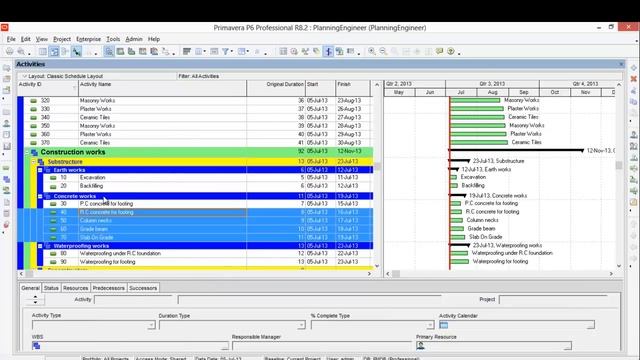The image size is (640, 360).
Task: Click the Start column header
Action: point(320,88)
